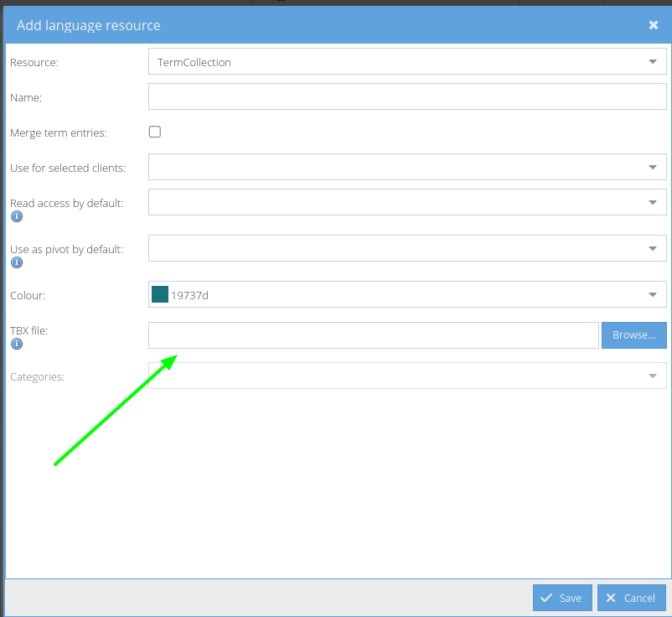Open the Use as pivot by default dropdown arrow
Screen dimensions: 672x617
(x=653, y=248)
